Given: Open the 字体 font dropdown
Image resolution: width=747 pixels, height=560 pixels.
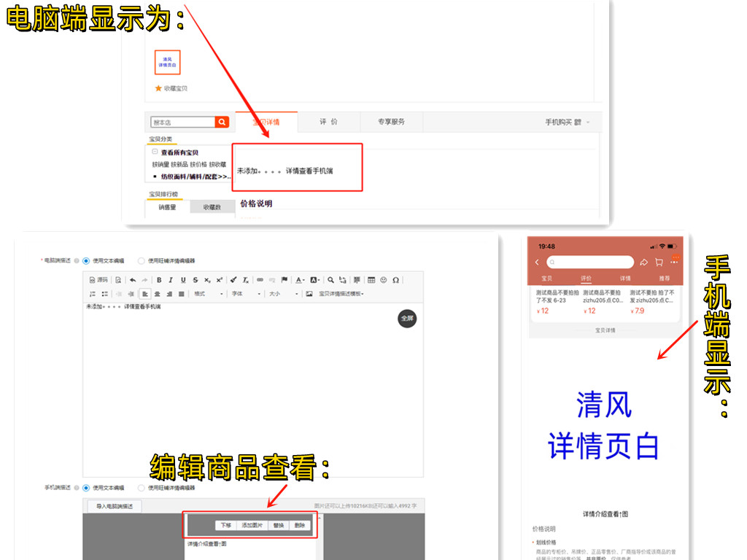Looking at the screenshot, I should pos(244,294).
